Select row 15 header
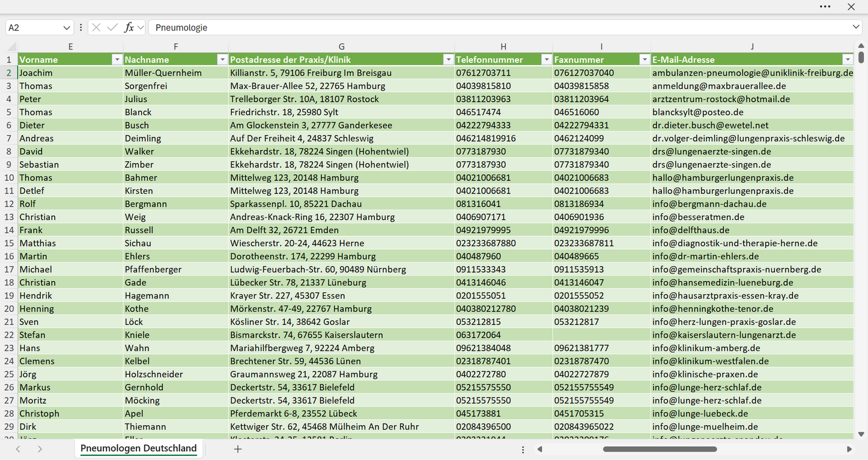 (x=9, y=243)
